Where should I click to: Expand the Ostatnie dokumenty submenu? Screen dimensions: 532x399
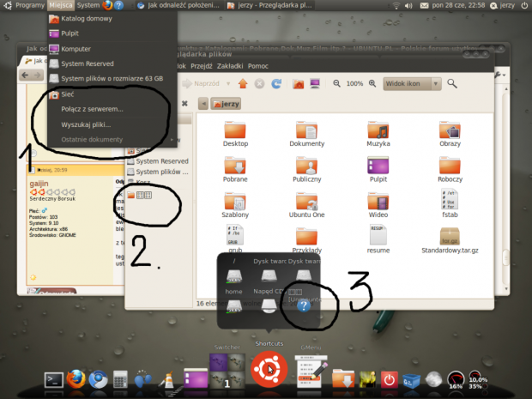[112, 140]
